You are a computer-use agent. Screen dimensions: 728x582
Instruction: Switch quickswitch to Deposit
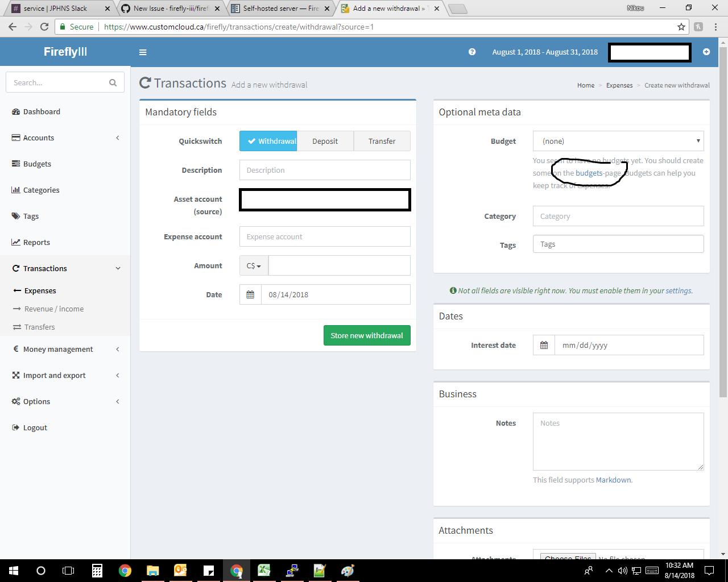325,141
